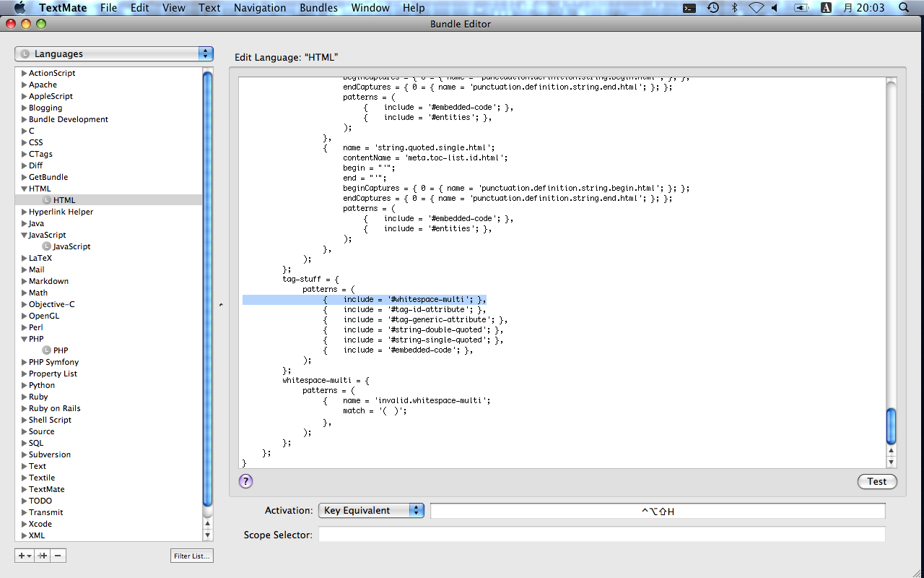Click the duplicate item double-plus button
Screen dimensions: 924x578
click(x=43, y=556)
